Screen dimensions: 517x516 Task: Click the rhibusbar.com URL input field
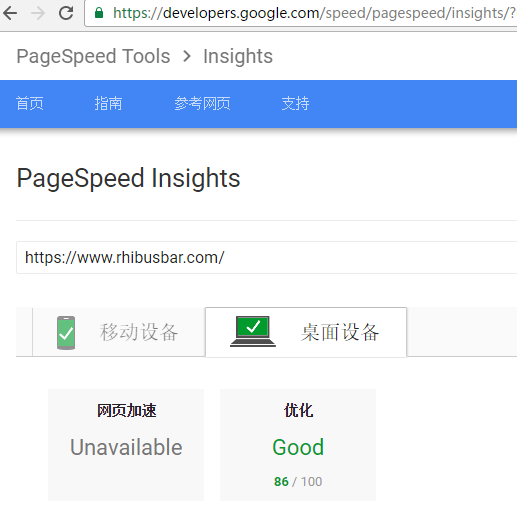pyautogui.click(x=267, y=258)
